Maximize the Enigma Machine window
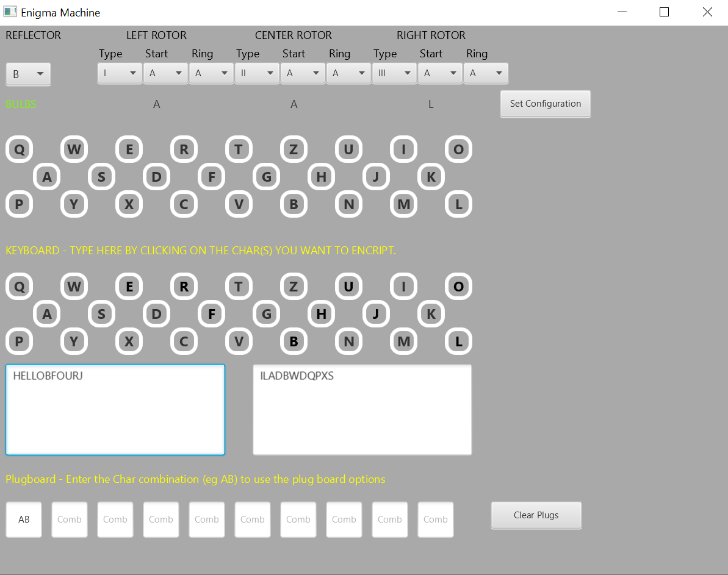 coord(665,12)
